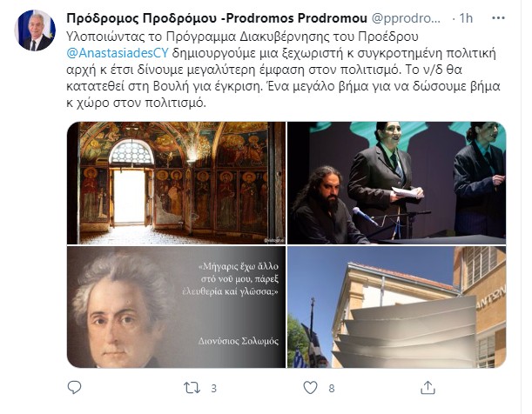Image resolution: width=532 pixels, height=414 pixels.
Task: Click the author name Prodromos Prodromou
Action: tap(217, 18)
